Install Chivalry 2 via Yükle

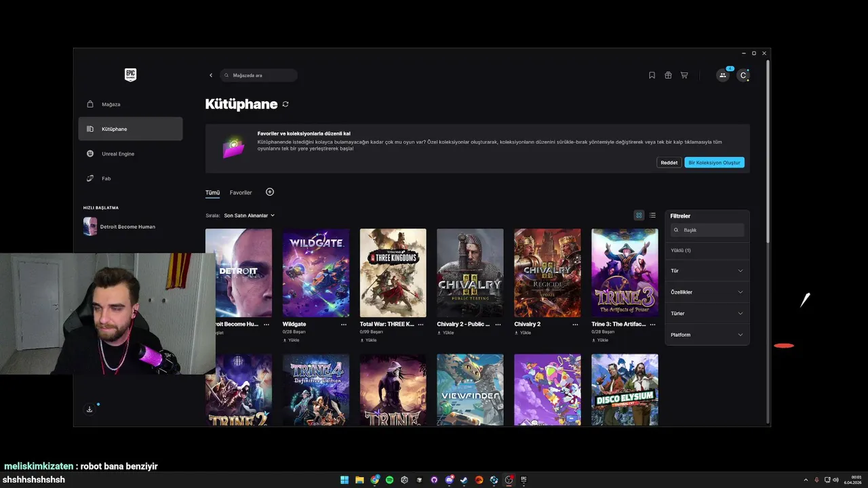tap(523, 333)
